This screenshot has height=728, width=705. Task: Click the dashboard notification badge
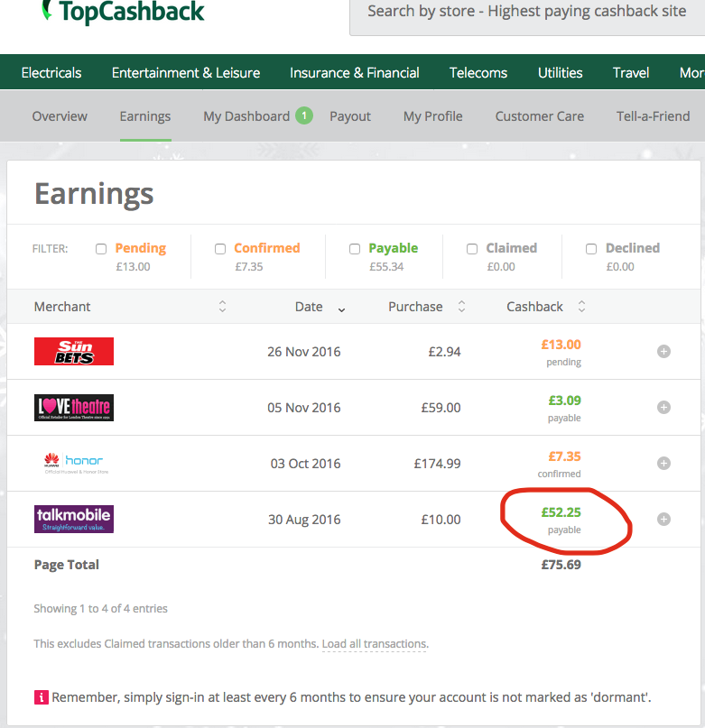[304, 115]
